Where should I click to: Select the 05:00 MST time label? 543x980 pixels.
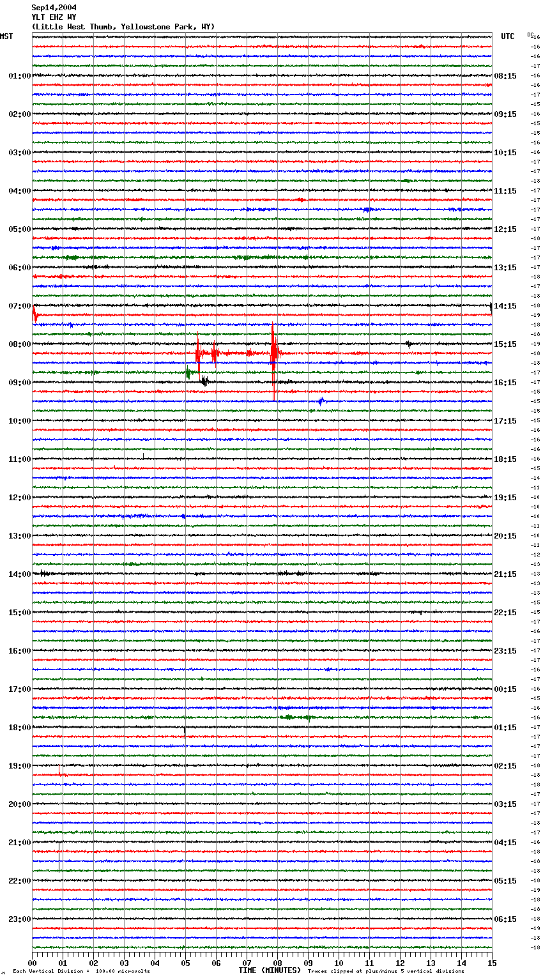(20, 229)
